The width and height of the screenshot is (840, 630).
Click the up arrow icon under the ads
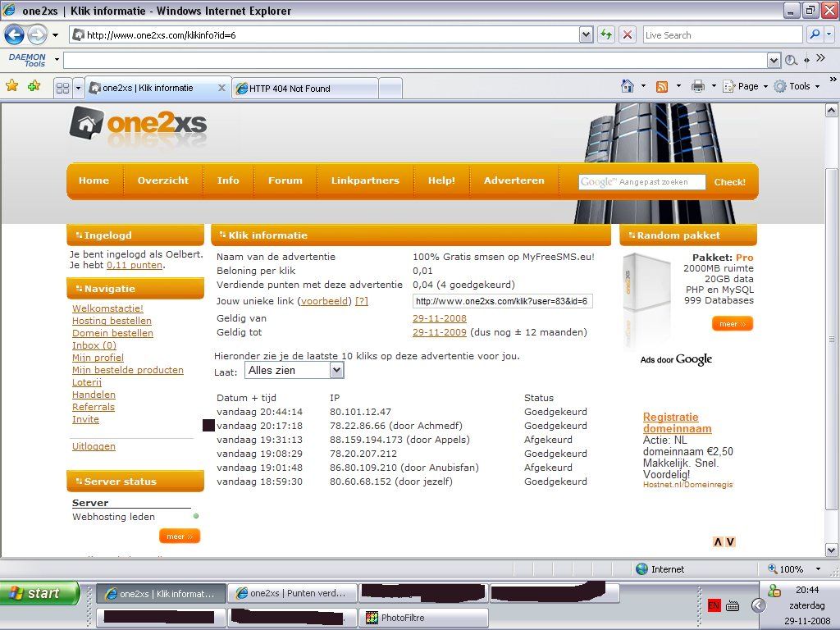[x=718, y=541]
